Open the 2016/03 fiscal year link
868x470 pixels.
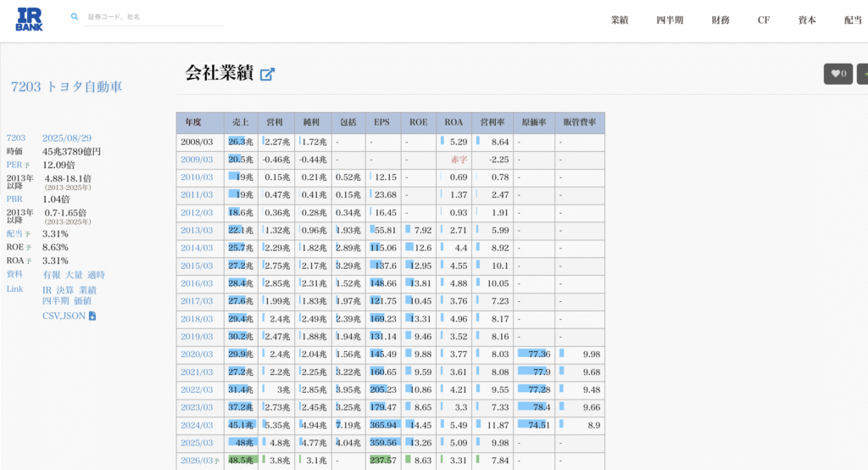point(197,283)
